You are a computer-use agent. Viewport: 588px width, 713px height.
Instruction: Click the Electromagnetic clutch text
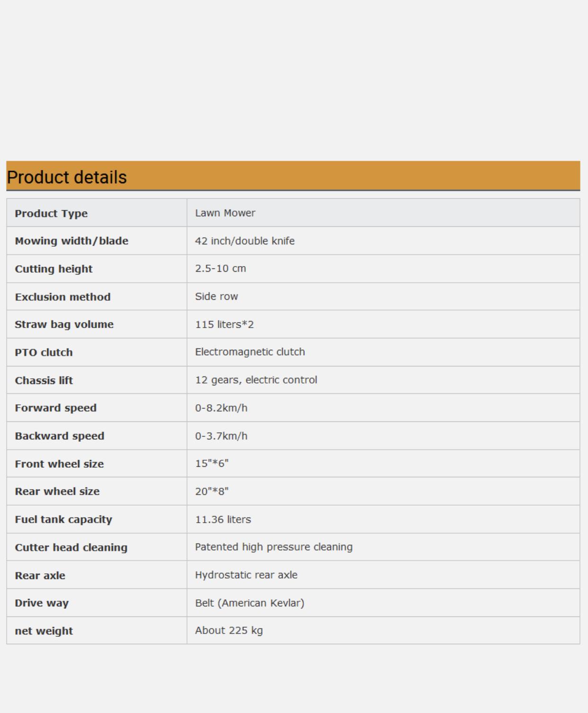click(x=250, y=352)
